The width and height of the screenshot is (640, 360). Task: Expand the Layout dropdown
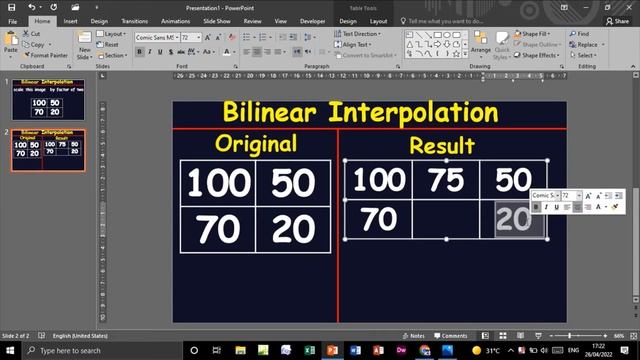111,33
